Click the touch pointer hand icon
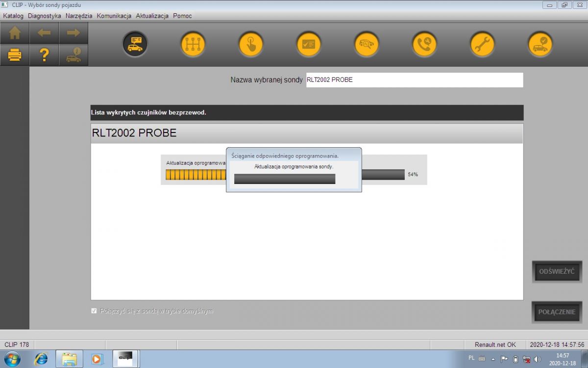Viewport: 588px width, 368px height. pyautogui.click(x=251, y=45)
